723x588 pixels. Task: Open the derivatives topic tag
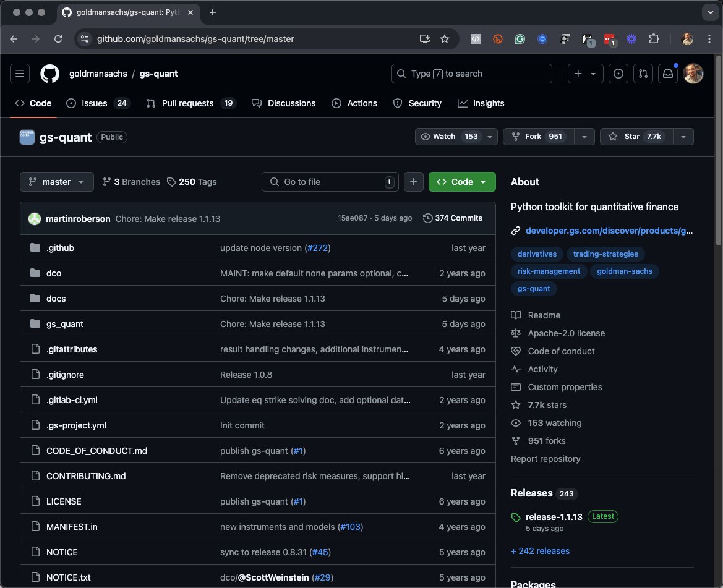(x=537, y=254)
